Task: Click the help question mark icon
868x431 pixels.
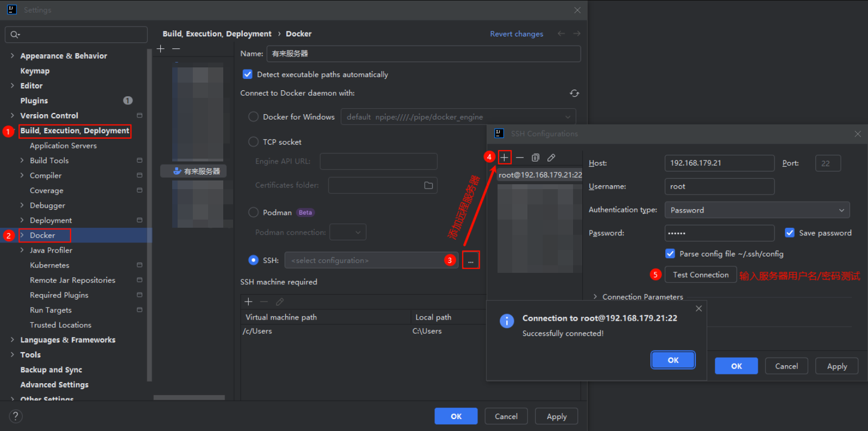Action: (15, 416)
